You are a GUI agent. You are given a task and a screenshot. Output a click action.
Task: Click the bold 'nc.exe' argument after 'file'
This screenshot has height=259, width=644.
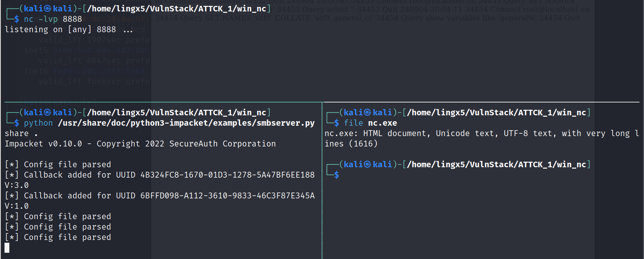click(382, 123)
